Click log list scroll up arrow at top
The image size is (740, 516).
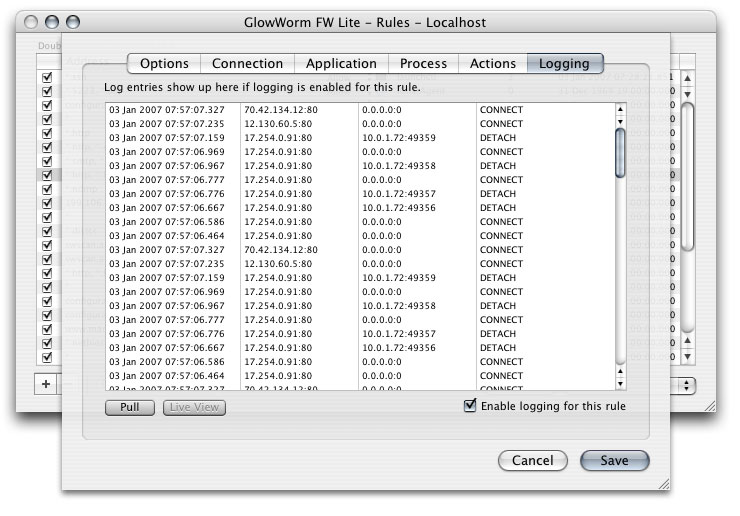(620, 110)
